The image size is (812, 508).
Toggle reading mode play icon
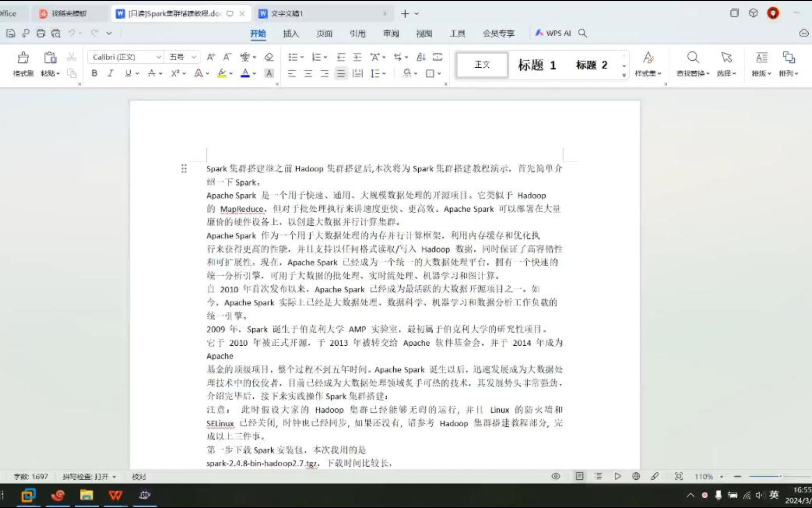[617, 476]
